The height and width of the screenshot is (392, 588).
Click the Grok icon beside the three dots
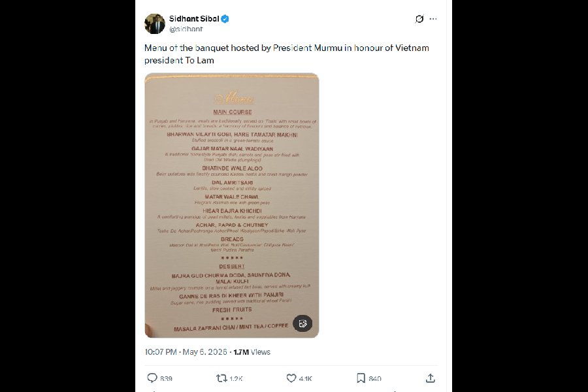point(419,19)
